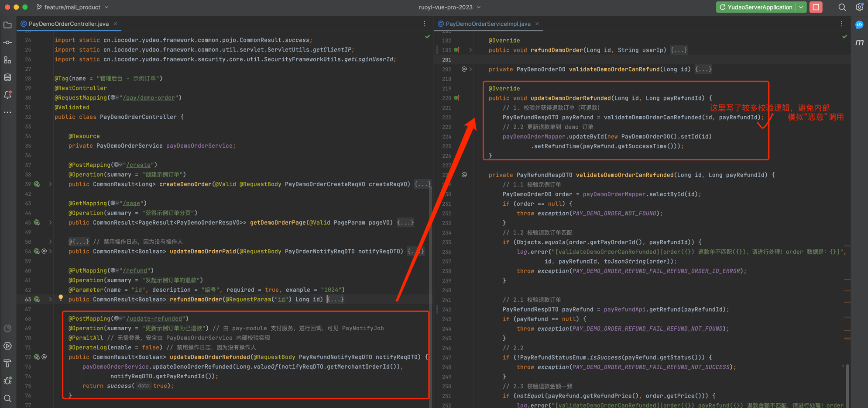Click the Search Everywhere magnifier in title bar
The image size is (868, 408).
[x=842, y=7]
